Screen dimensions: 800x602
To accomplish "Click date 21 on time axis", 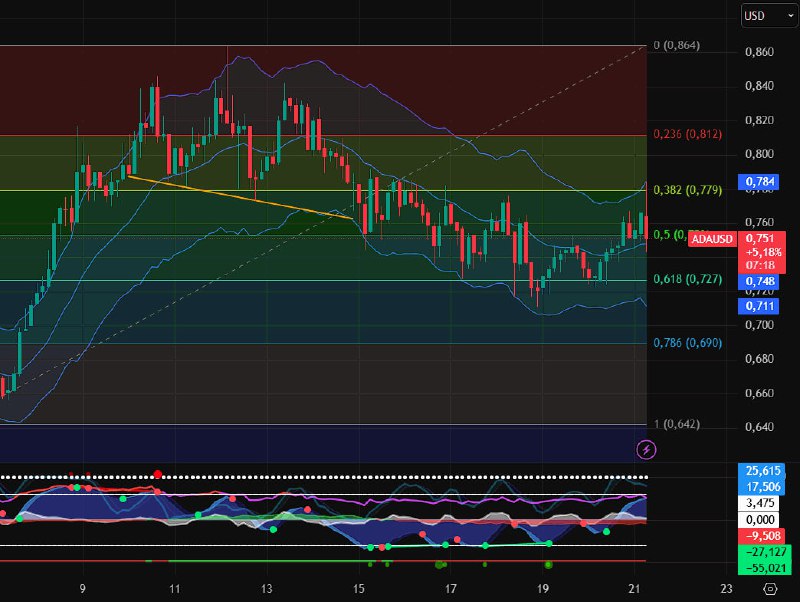I will pos(634,589).
